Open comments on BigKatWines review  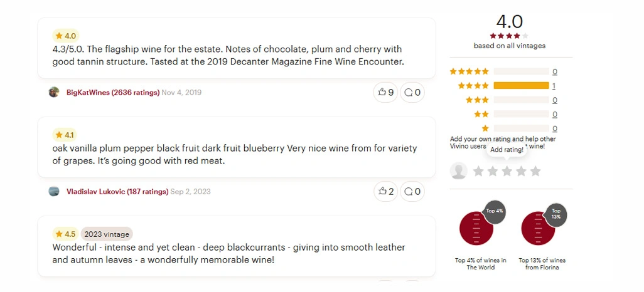point(412,92)
